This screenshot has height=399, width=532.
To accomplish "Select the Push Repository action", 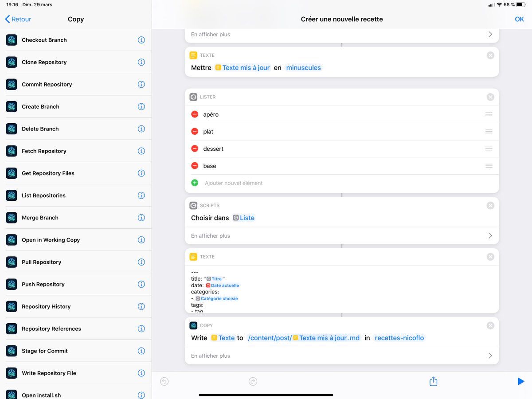I will point(43,284).
